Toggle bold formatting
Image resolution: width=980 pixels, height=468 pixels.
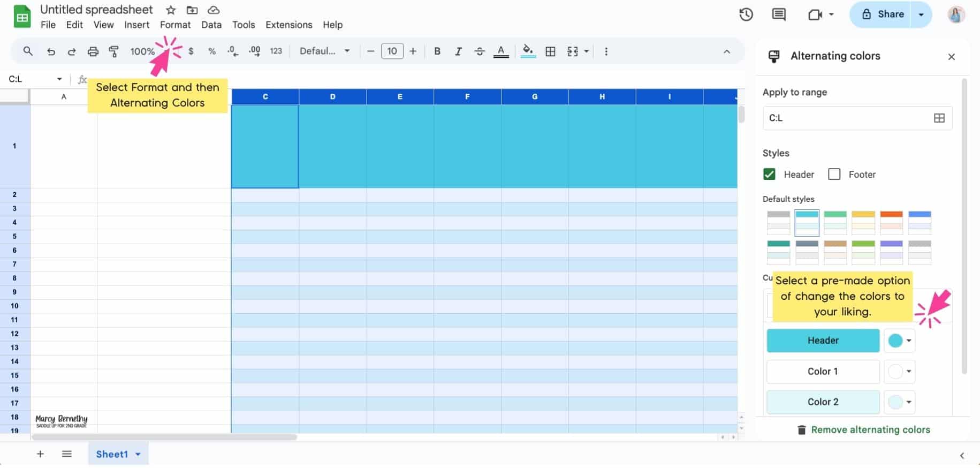click(x=437, y=51)
